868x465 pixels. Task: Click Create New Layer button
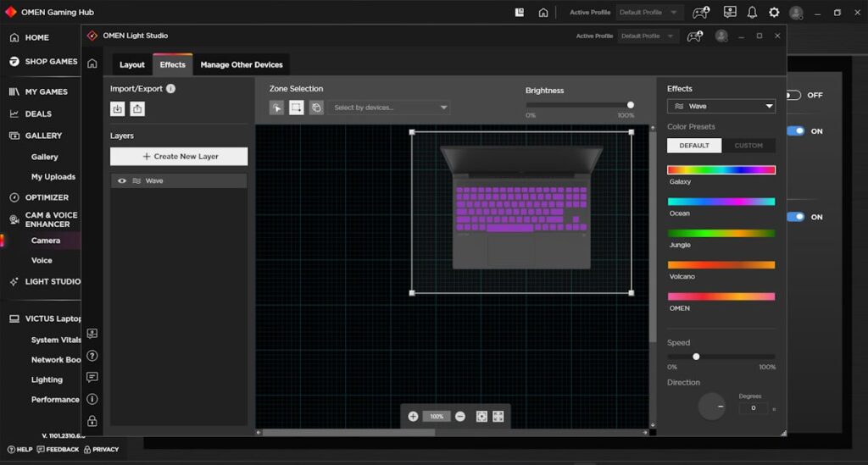pos(179,157)
